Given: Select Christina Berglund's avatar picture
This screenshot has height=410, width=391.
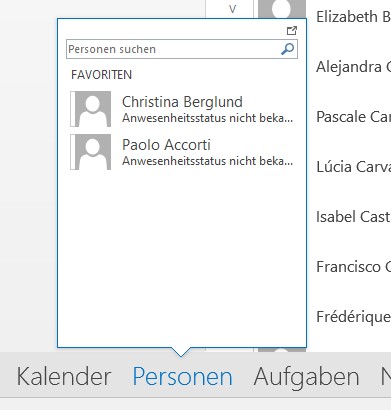Looking at the screenshot, I should (91, 109).
